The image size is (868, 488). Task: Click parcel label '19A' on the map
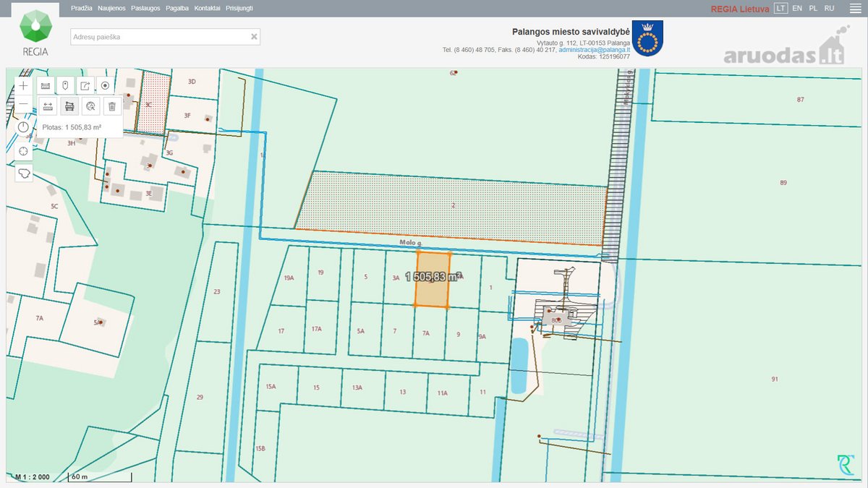tap(289, 278)
